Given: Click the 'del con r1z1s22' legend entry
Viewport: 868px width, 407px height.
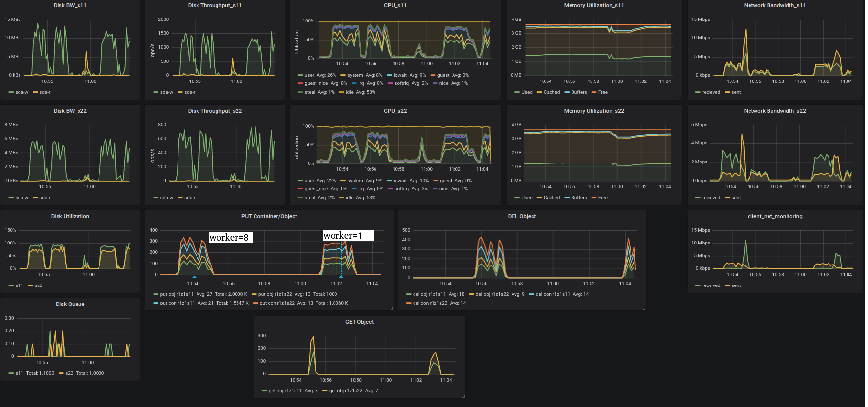Looking at the screenshot, I should click(x=430, y=303).
